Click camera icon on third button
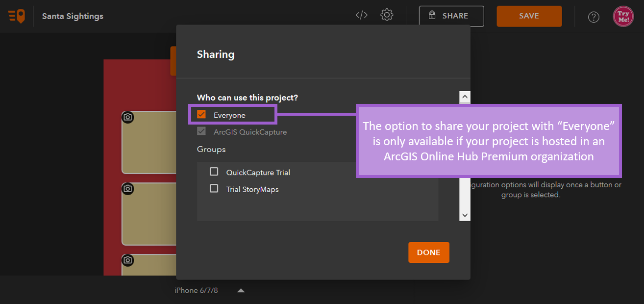Viewport: 644px width, 304px height. click(128, 260)
